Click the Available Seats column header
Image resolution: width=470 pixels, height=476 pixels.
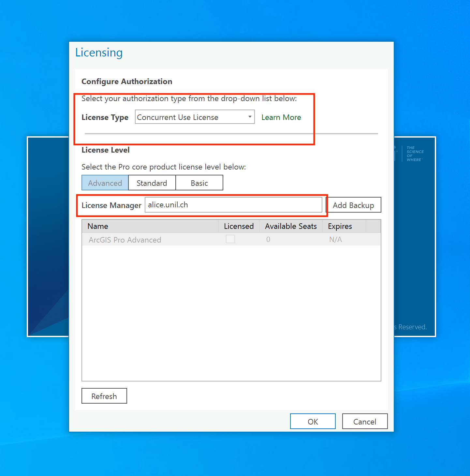291,226
